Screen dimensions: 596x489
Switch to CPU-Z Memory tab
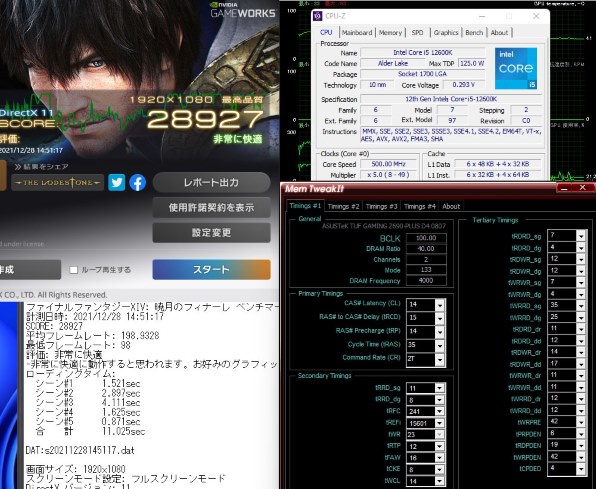(390, 33)
